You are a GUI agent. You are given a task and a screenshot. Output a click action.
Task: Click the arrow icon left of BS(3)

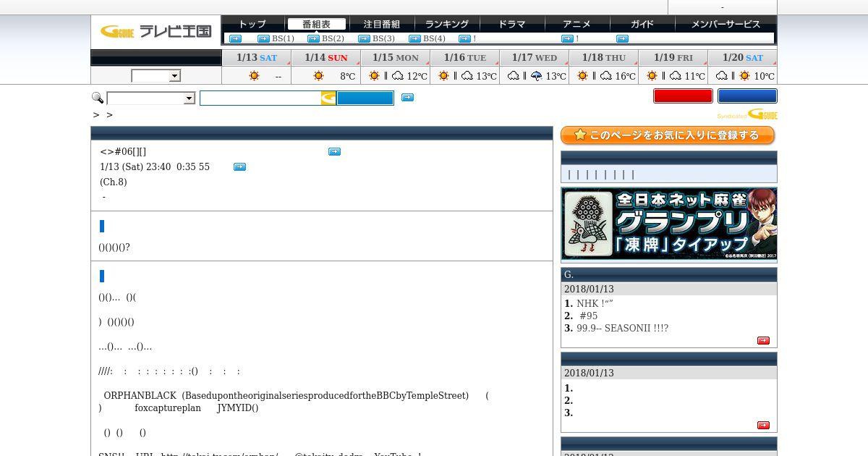click(364, 38)
